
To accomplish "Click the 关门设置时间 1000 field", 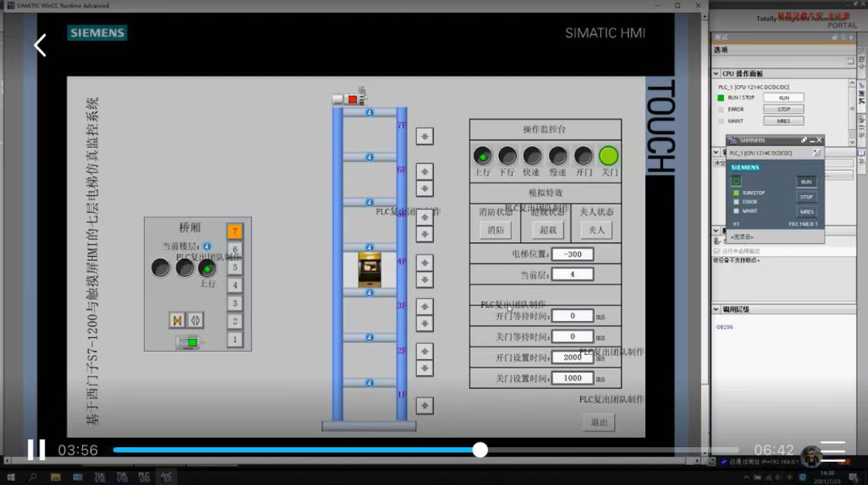I will pos(572,378).
